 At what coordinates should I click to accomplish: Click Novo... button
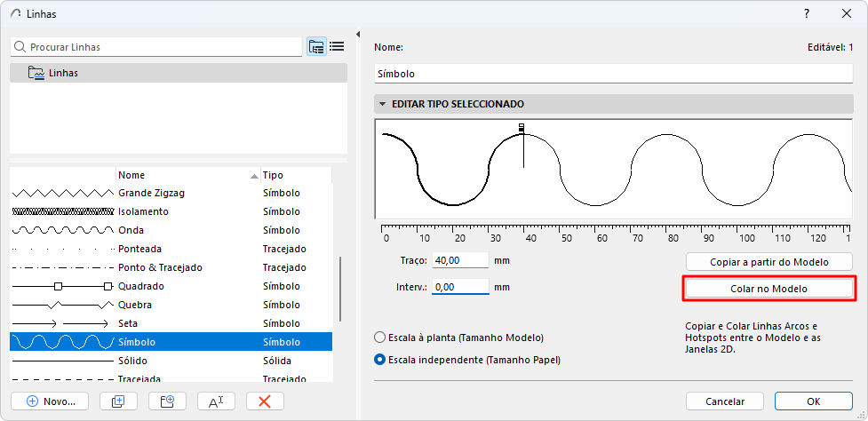tap(50, 401)
